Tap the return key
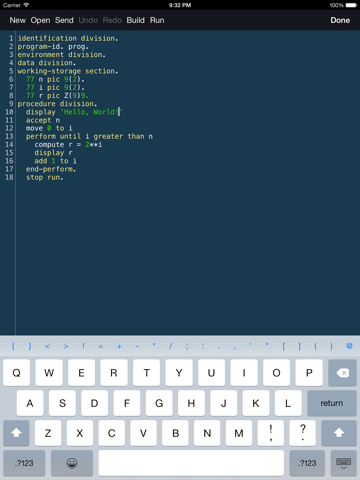The image size is (360, 480). 332,403
